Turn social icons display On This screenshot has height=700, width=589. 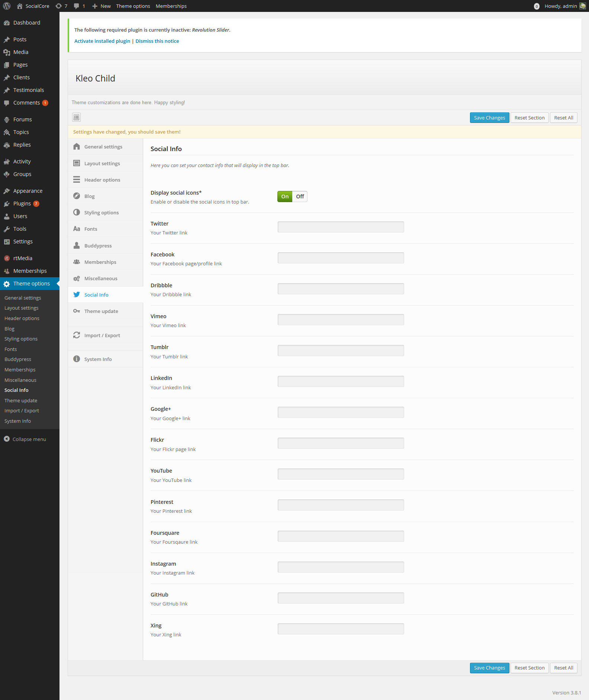[x=285, y=196]
